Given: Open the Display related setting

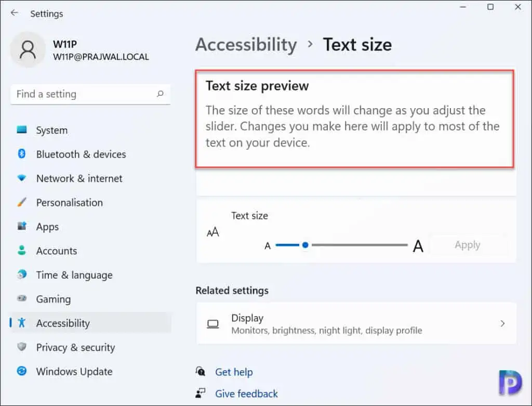Looking at the screenshot, I should coord(356,323).
